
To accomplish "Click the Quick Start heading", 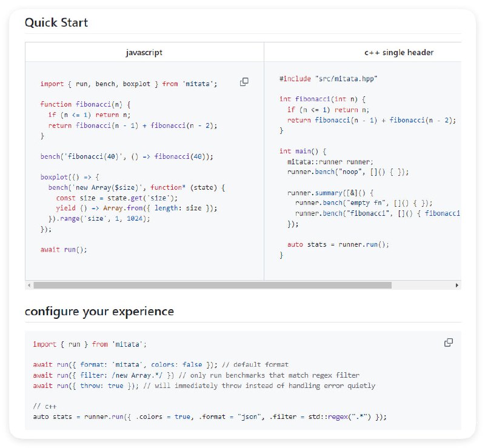I will point(56,22).
